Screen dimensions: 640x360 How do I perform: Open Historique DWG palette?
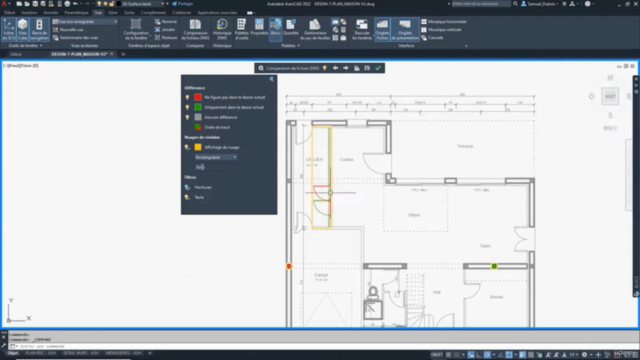click(222, 30)
